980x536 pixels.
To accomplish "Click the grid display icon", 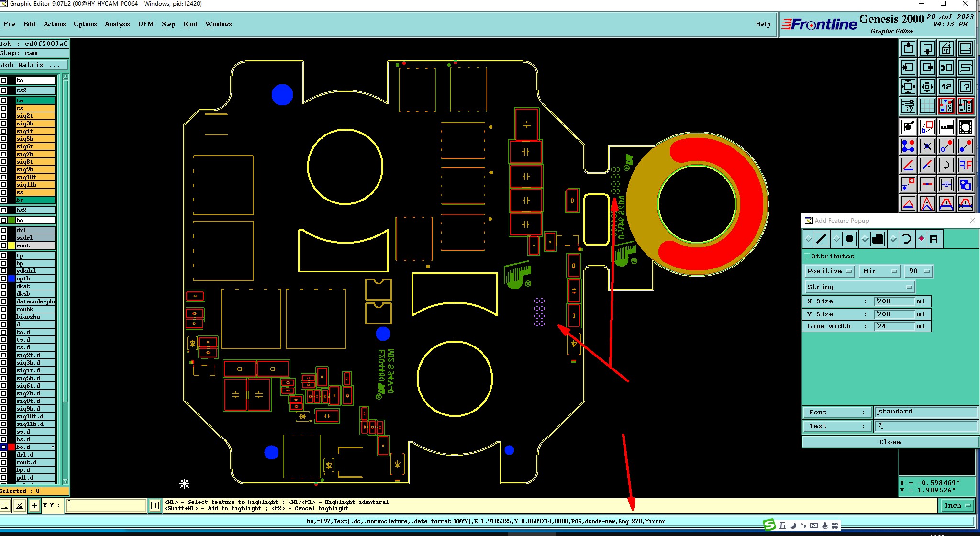I will click(927, 106).
